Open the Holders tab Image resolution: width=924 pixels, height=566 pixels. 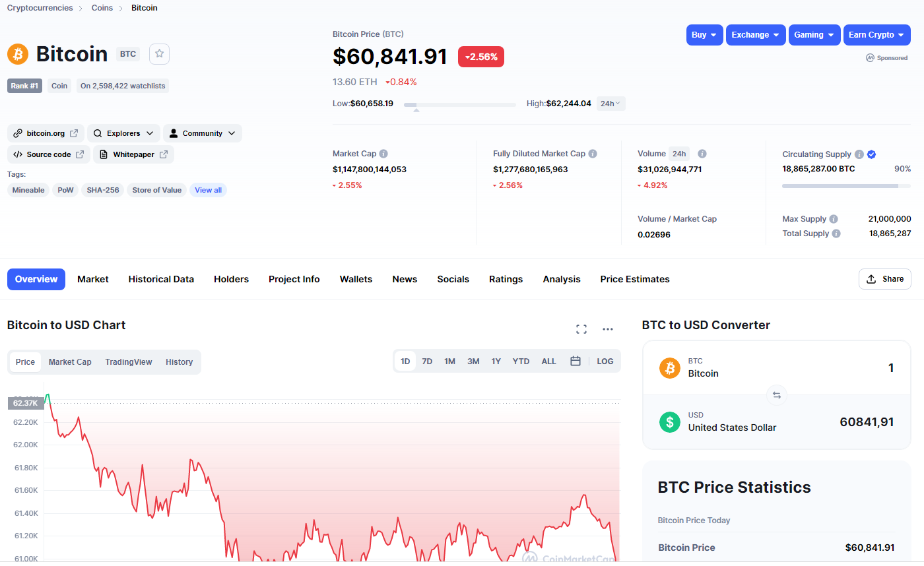(231, 279)
